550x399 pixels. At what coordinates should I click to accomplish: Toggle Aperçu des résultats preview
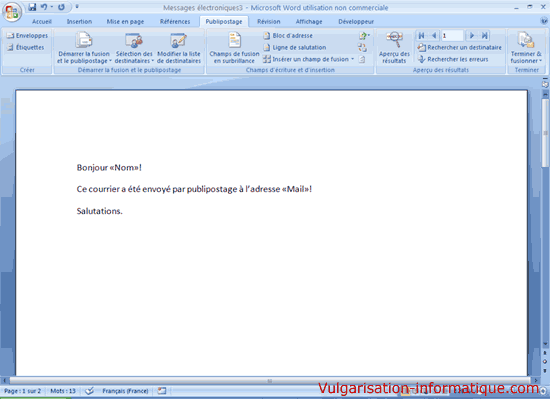point(394,48)
